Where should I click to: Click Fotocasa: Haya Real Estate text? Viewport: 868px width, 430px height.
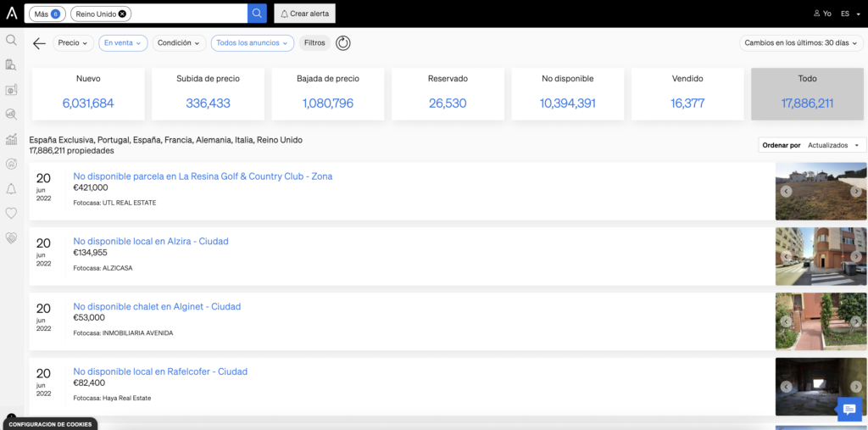point(112,398)
